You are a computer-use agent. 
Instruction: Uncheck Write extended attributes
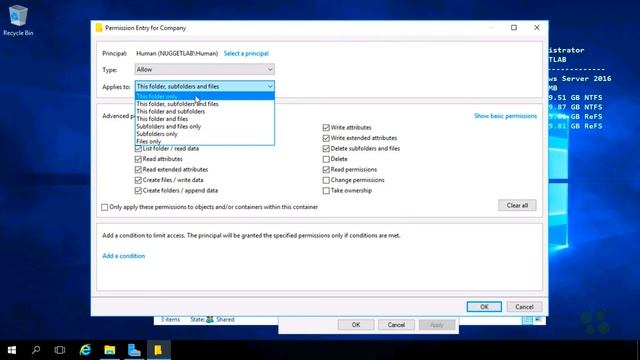point(326,138)
